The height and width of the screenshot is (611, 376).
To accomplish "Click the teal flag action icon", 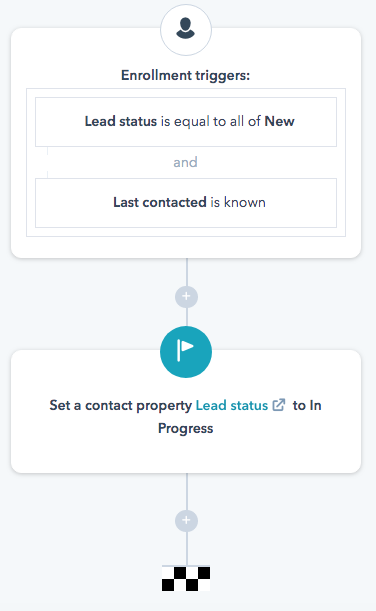I will [x=186, y=351].
